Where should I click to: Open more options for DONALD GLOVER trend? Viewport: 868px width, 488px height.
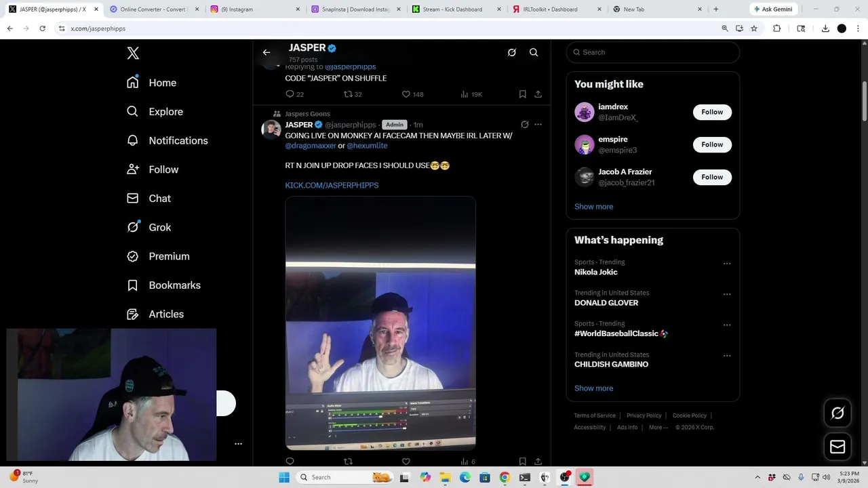tap(727, 294)
